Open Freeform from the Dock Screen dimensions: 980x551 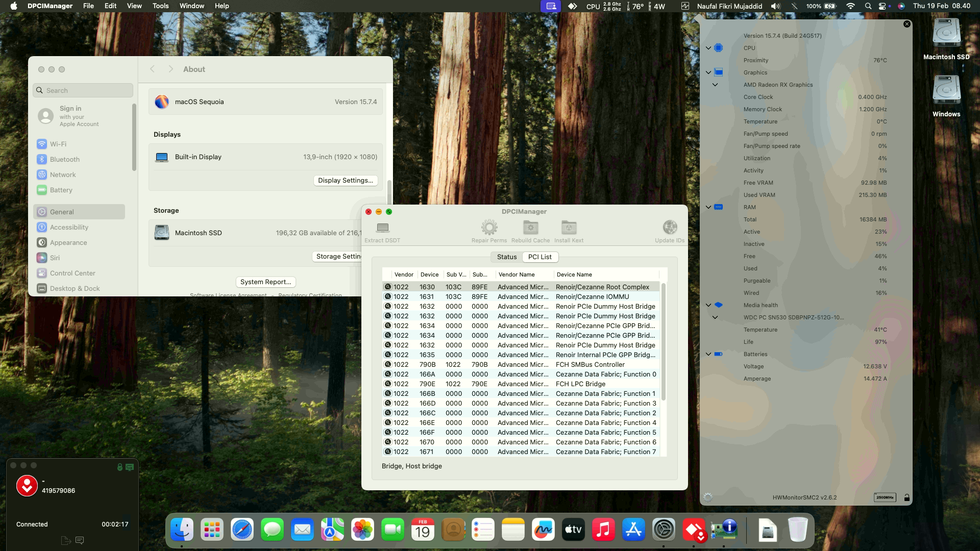pos(543,530)
